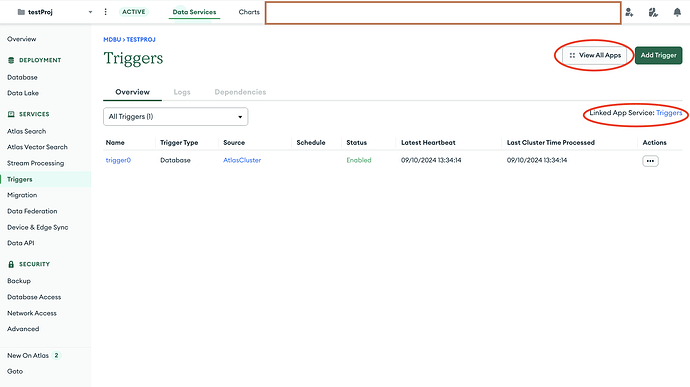Screen dimensions: 690x387
Task: Open Data Federation in the sidebar
Action: [32, 211]
